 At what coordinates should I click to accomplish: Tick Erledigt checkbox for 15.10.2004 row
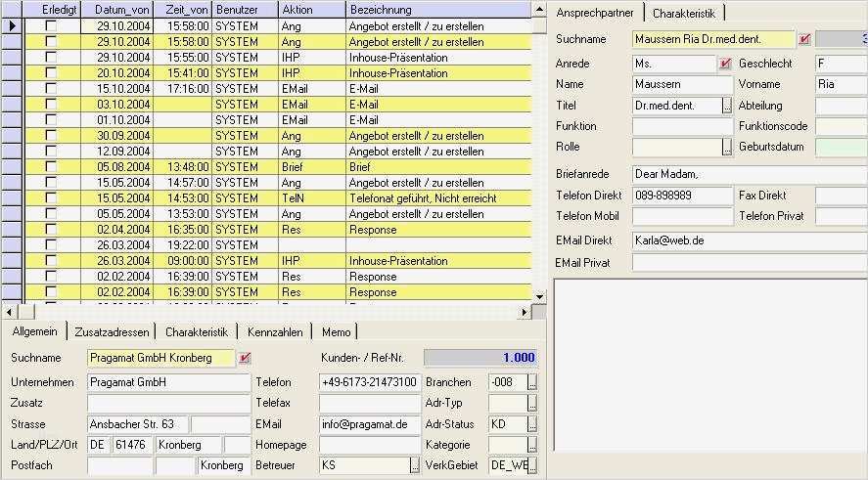coord(51,88)
